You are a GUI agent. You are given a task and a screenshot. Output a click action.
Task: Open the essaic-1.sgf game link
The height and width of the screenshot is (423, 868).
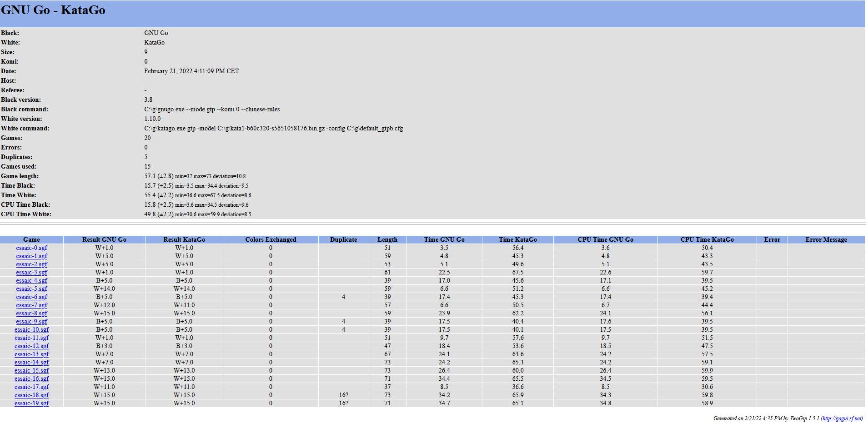(x=31, y=256)
